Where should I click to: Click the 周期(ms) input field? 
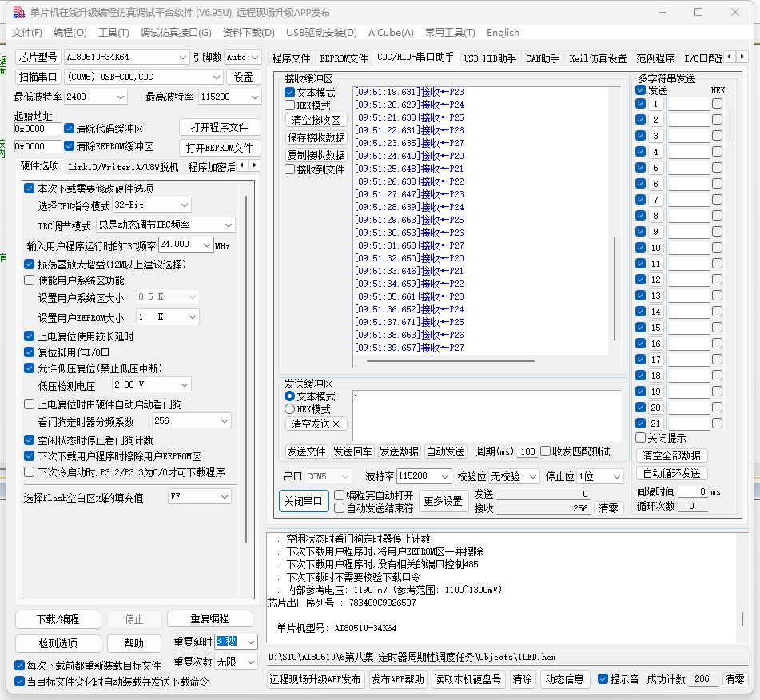pos(527,451)
